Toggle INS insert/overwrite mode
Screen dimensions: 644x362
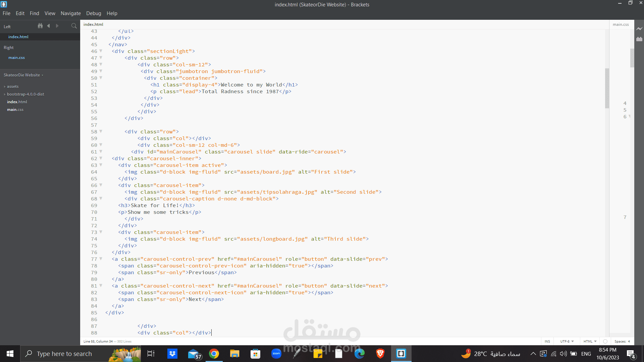pos(547,341)
